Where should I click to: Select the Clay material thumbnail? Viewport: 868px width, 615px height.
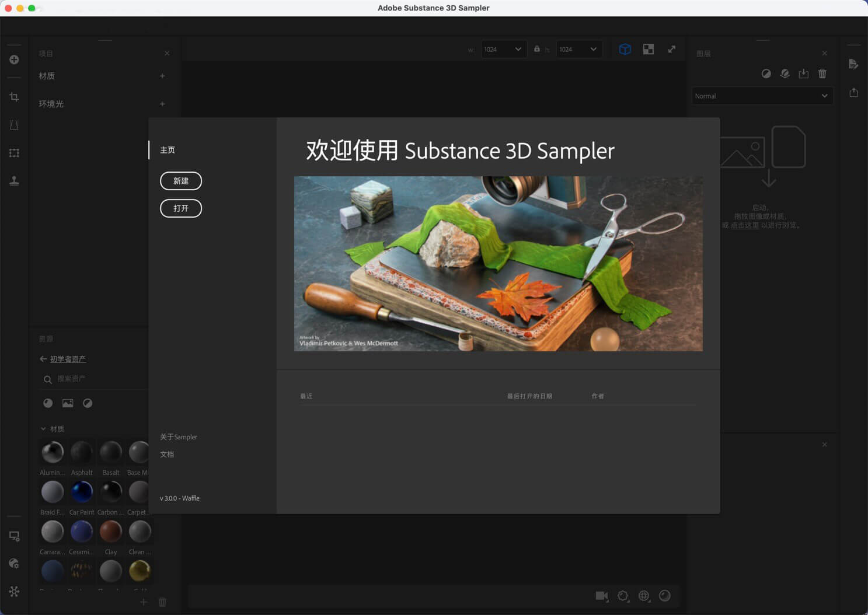(x=111, y=532)
